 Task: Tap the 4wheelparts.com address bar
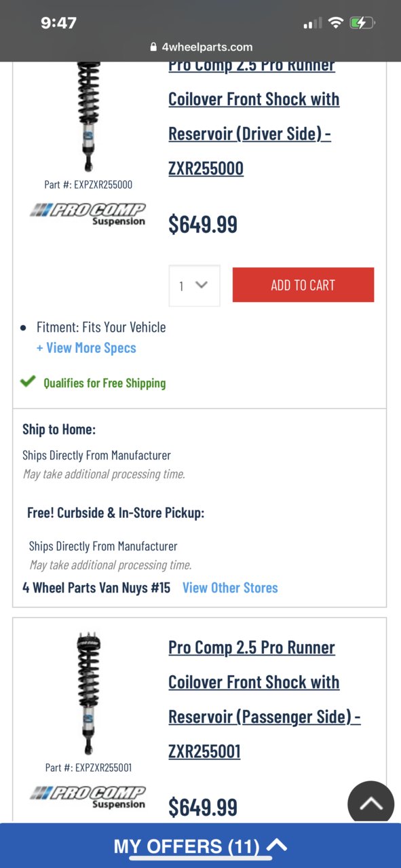tap(201, 48)
